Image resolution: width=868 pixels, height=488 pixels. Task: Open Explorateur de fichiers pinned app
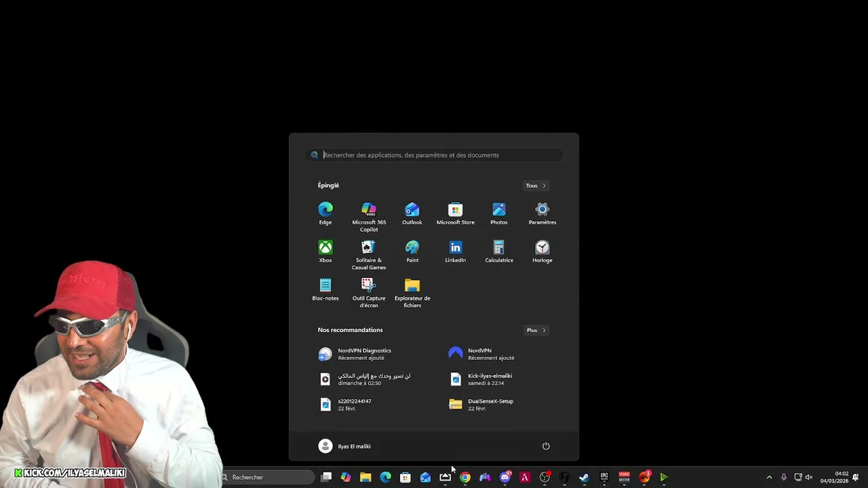pos(412,292)
